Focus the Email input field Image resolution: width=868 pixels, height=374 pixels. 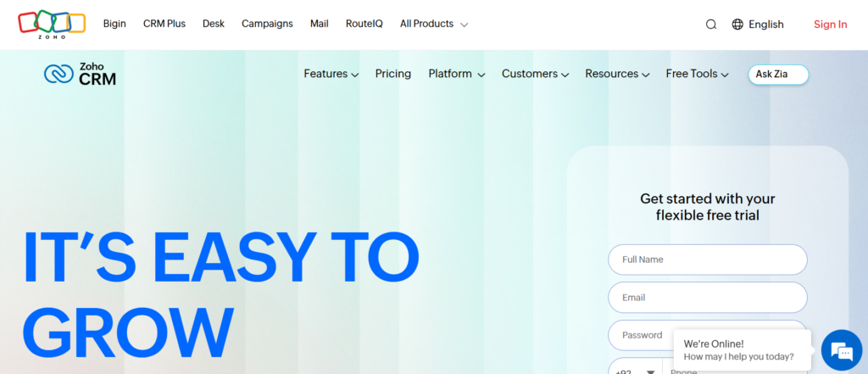[x=707, y=298]
